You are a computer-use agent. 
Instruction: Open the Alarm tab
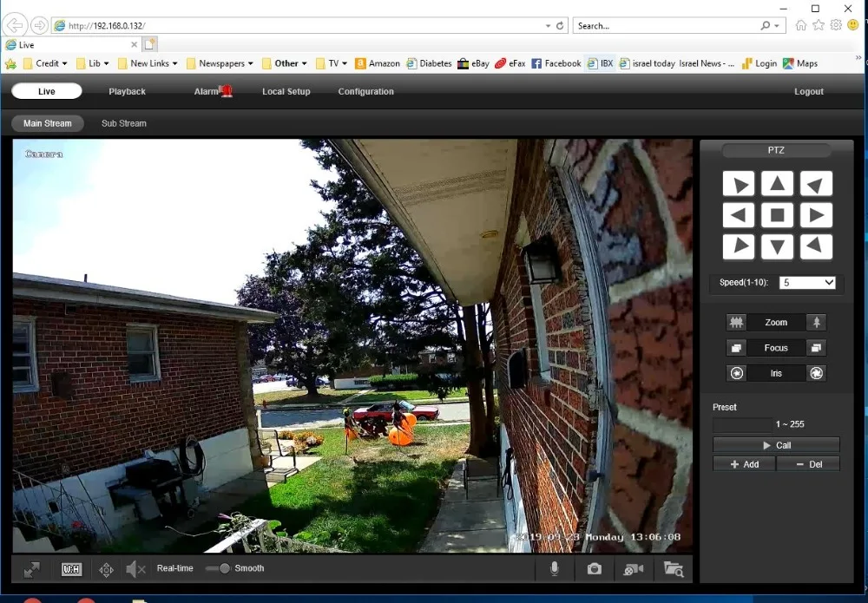(212, 91)
